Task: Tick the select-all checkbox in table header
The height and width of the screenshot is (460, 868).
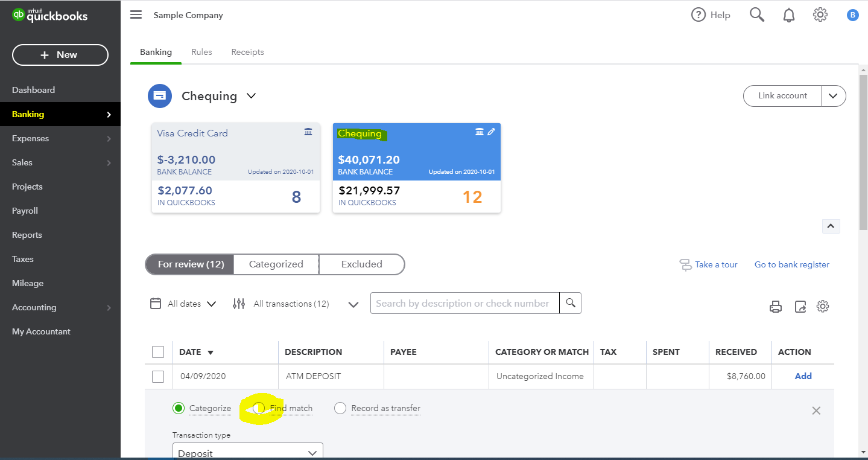Action: click(158, 352)
